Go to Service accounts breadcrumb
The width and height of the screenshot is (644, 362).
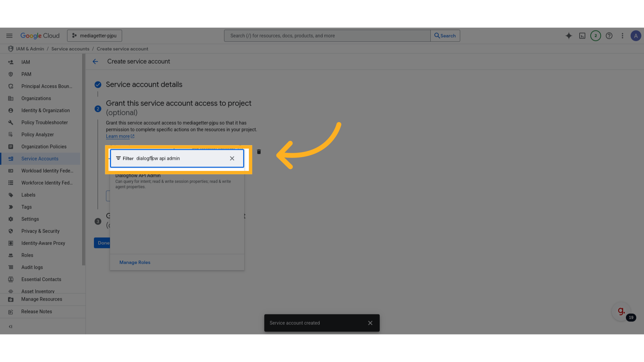pos(70,49)
